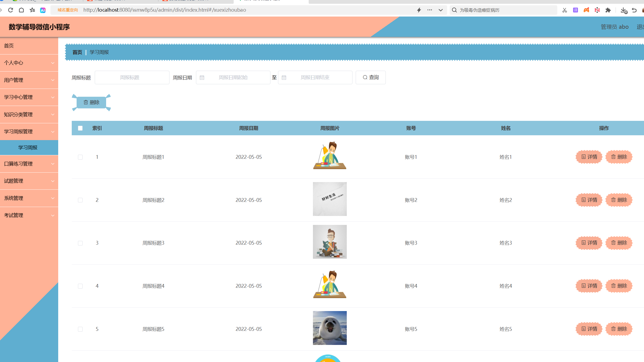This screenshot has height=362, width=644.
Task: Expand the 试题管理 sidebar menu
Action: (29, 181)
